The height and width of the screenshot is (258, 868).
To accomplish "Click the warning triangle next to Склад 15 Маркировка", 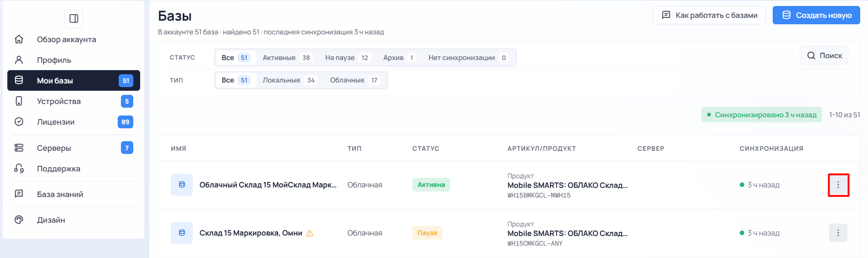I will point(310,233).
